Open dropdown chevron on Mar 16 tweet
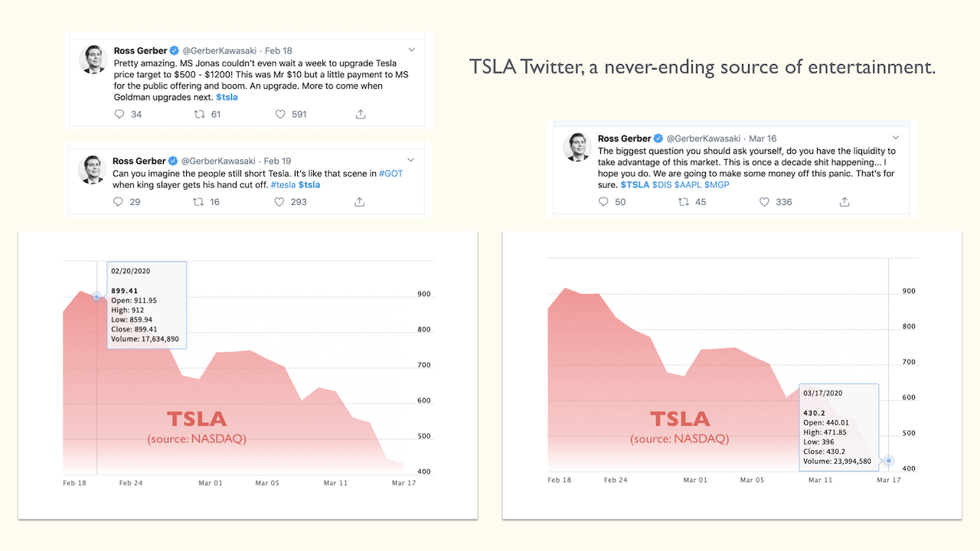 click(895, 139)
